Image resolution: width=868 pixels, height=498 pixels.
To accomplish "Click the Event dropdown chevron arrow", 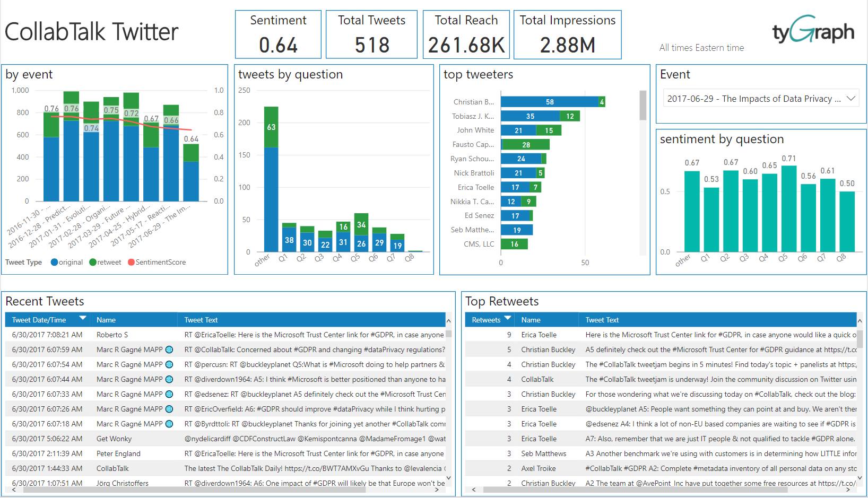I will pyautogui.click(x=850, y=99).
